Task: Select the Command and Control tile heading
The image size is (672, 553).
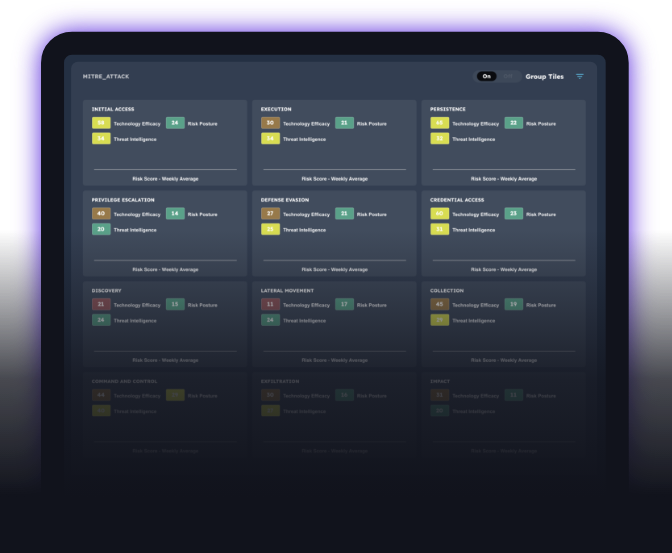Action: 124,382
